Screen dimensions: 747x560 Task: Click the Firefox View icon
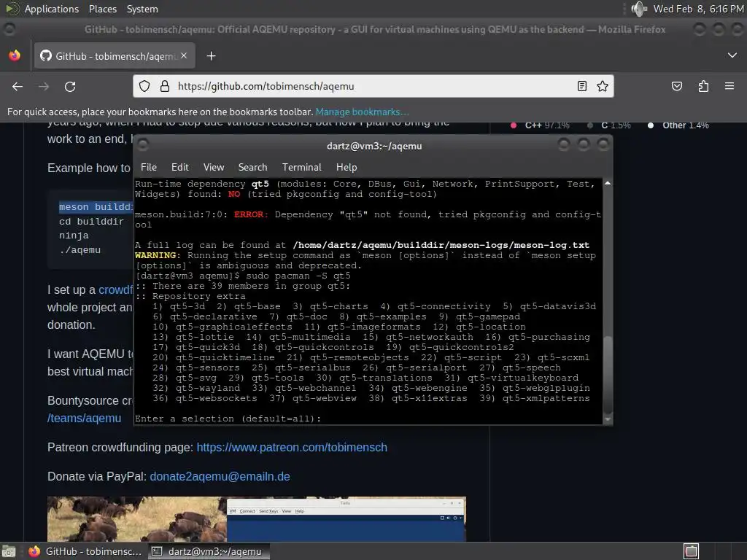tap(15, 55)
